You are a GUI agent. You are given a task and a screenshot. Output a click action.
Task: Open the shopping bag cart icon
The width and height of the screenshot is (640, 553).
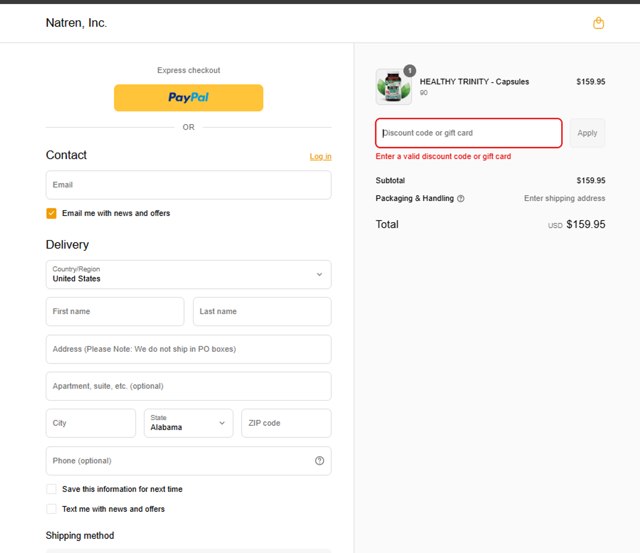click(598, 23)
